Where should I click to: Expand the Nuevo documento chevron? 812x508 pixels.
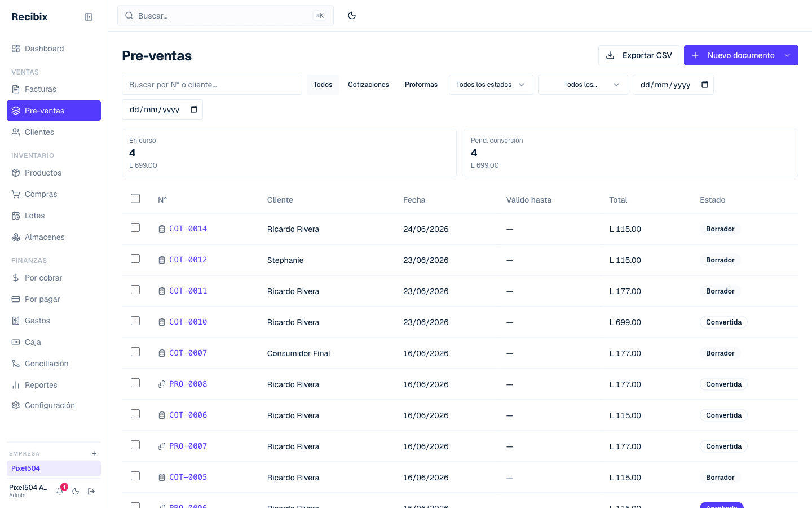click(x=787, y=55)
